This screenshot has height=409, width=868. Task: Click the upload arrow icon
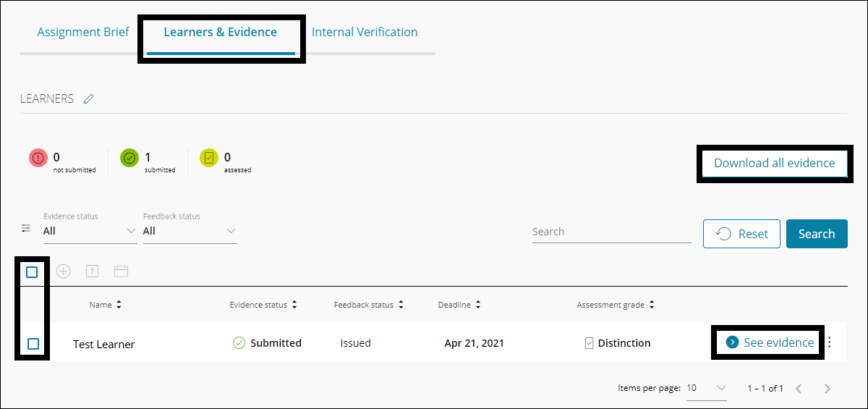point(92,271)
